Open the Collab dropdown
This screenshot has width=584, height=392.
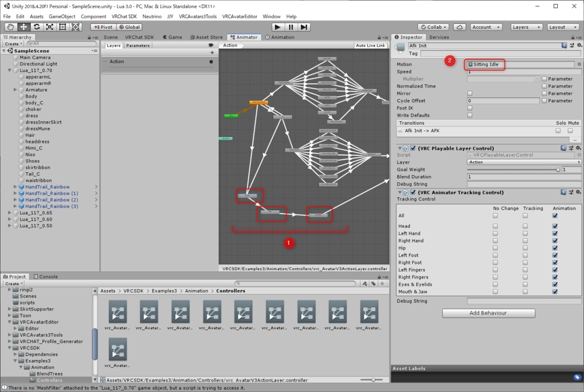433,27
